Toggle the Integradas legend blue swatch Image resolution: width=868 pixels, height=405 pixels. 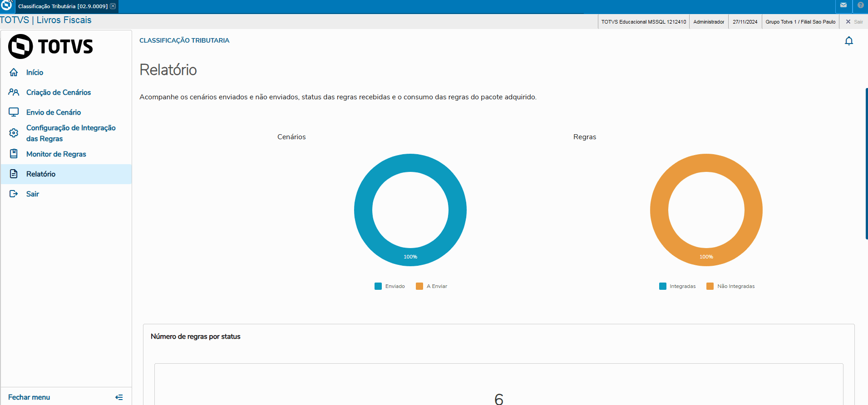663,286
